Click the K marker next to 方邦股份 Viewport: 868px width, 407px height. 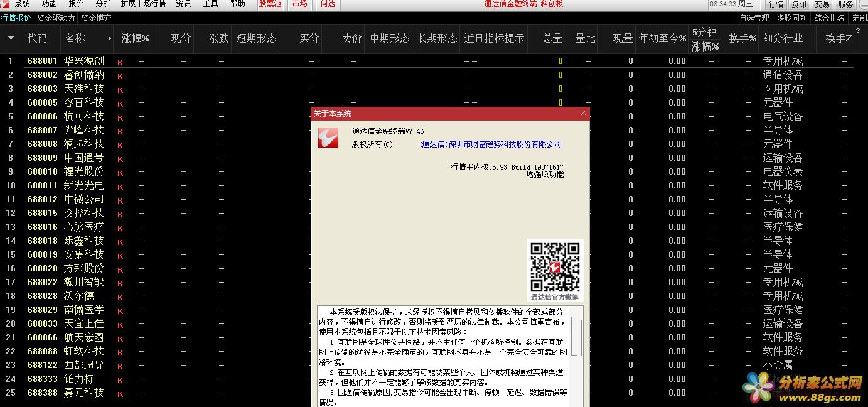(x=121, y=269)
